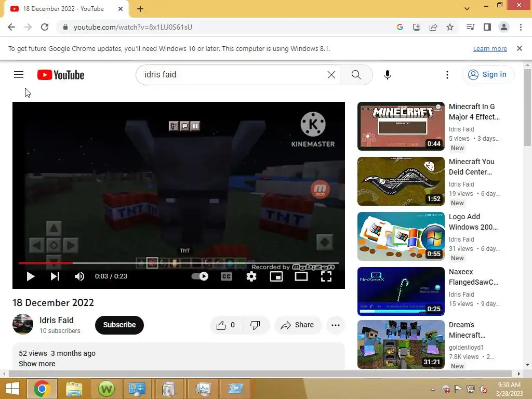Open taskbar clock showing 9:30 AM
This screenshot has height=399, width=532.
[x=509, y=389]
